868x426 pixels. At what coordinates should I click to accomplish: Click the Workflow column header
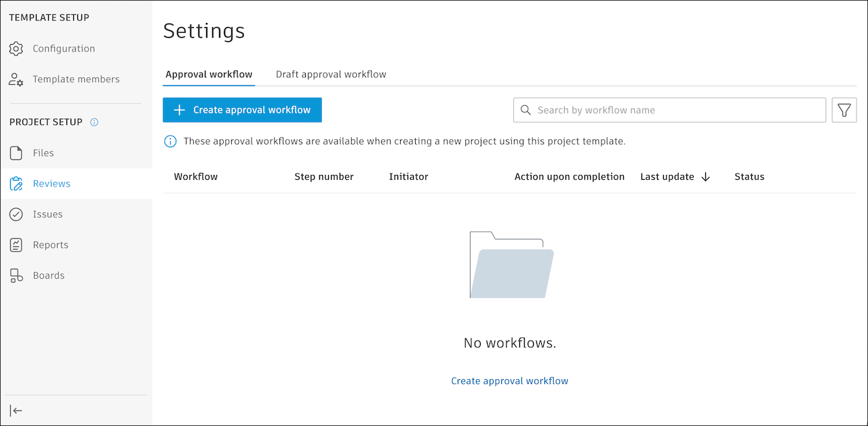196,176
